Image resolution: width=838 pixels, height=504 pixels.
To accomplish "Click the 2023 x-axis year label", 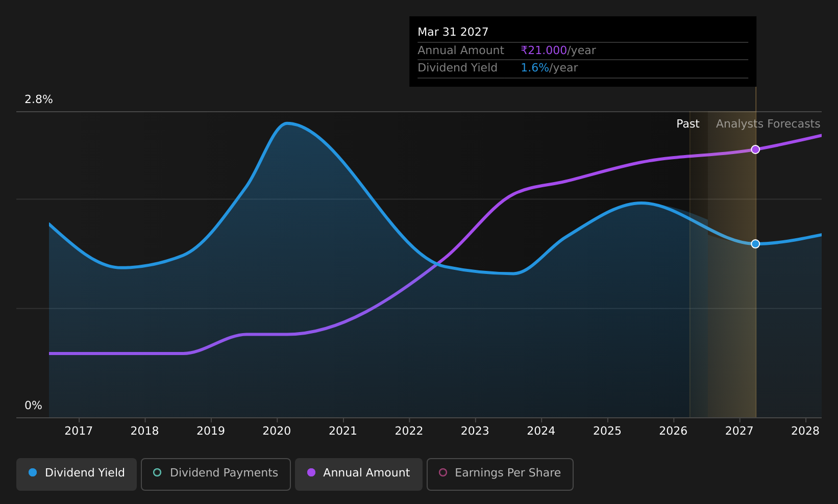I will (475, 431).
